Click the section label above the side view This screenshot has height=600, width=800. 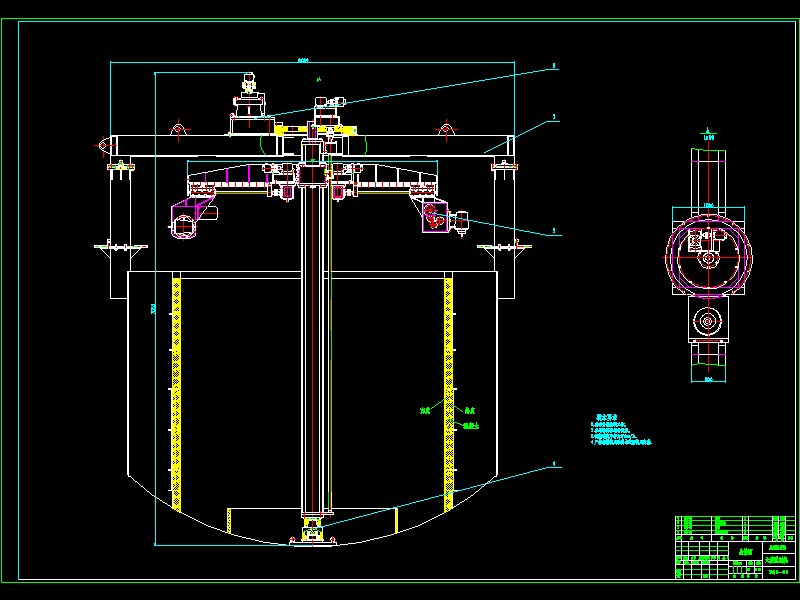point(709,137)
